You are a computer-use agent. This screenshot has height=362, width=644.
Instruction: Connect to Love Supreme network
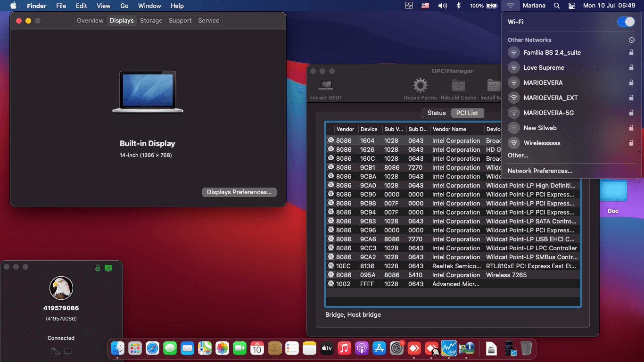(571, 67)
